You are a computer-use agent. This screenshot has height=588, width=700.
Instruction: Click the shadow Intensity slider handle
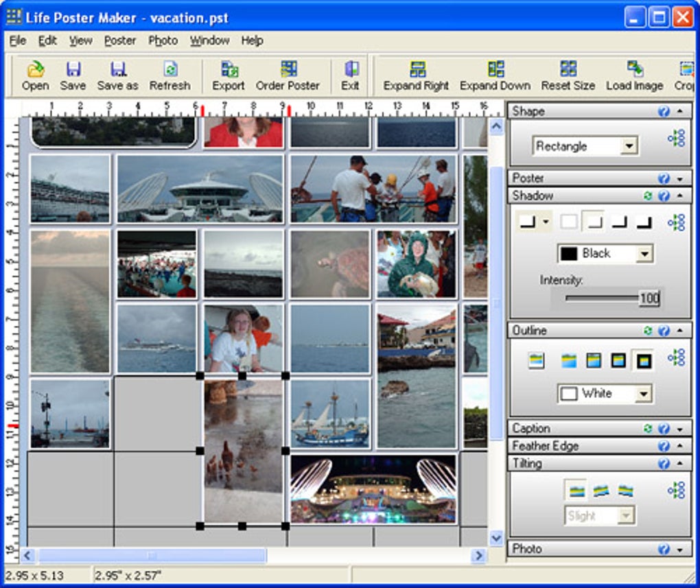pyautogui.click(x=649, y=298)
